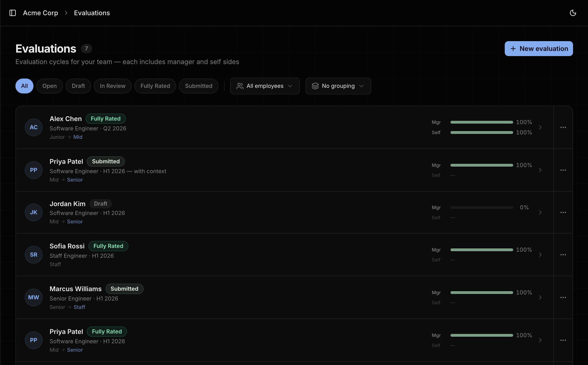The height and width of the screenshot is (365, 588).
Task: Click the Jordan Kim name
Action: coord(67,204)
